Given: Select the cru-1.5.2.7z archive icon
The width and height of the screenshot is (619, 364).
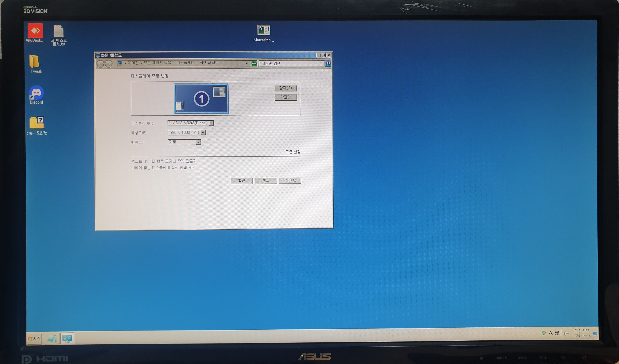Looking at the screenshot, I should [x=37, y=123].
